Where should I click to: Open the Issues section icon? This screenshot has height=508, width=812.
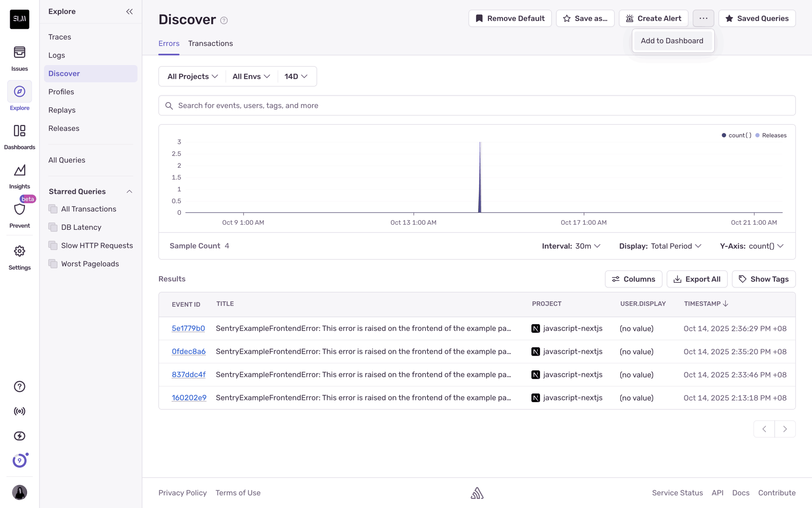pos(19,52)
